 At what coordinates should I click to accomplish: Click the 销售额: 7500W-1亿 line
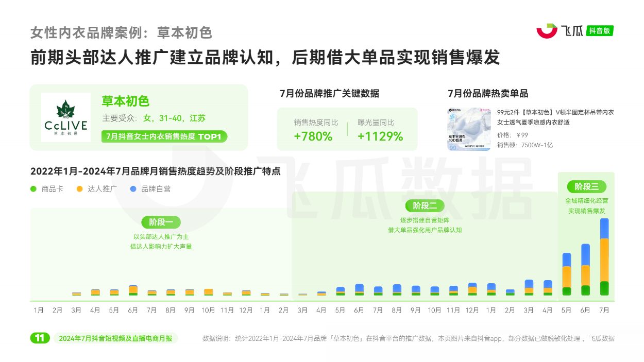coord(525,145)
